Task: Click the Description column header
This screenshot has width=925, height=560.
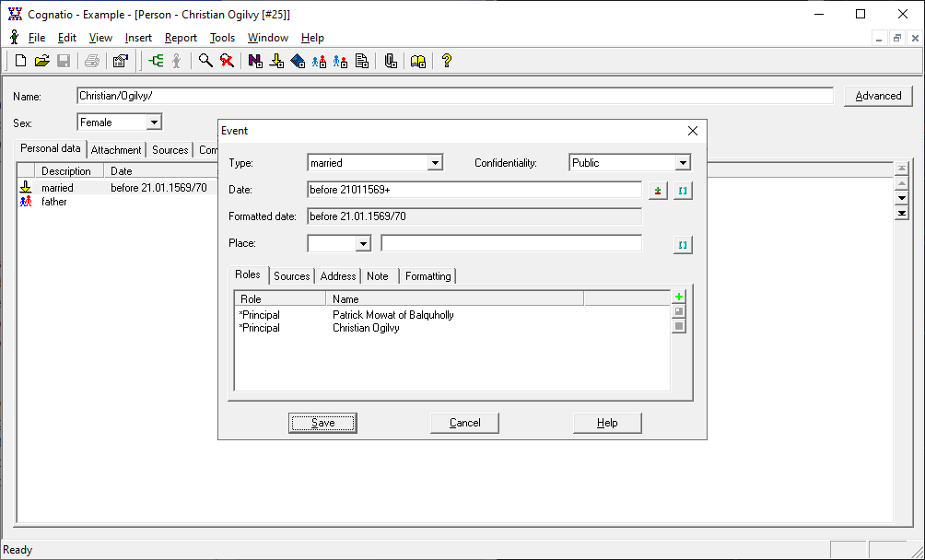Action: pyautogui.click(x=69, y=171)
